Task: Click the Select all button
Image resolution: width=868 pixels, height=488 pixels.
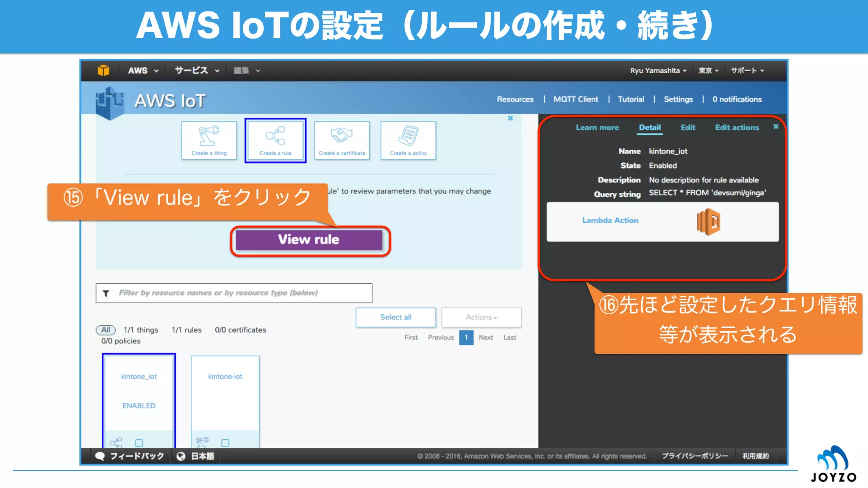Action: click(x=395, y=317)
